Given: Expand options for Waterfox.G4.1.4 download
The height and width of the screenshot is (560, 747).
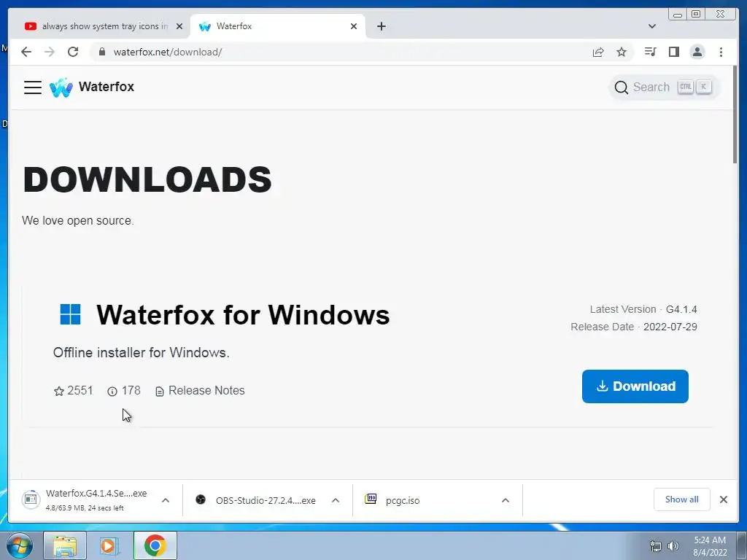Looking at the screenshot, I should (166, 500).
